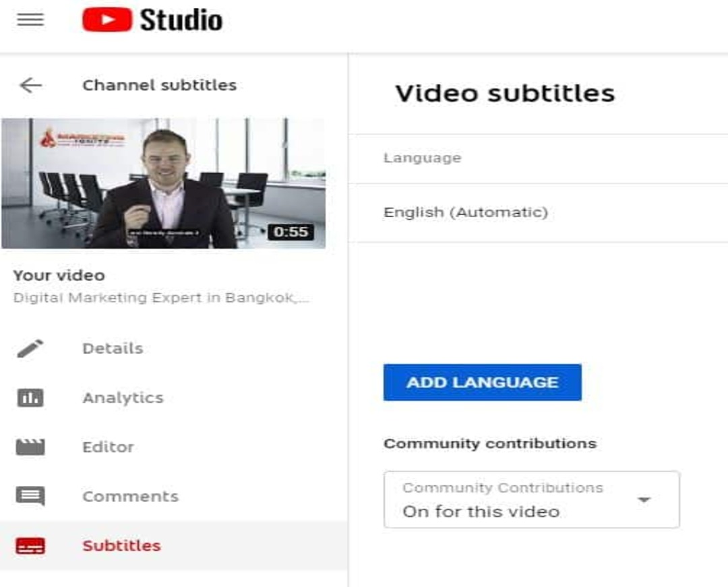The height and width of the screenshot is (587, 728).
Task: Click the pencil icon for Details
Action: point(30,348)
